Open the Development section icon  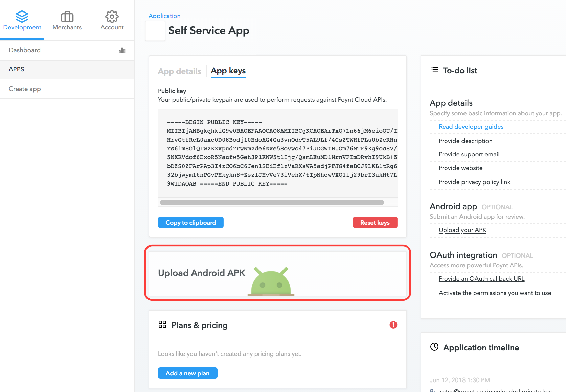[22, 16]
